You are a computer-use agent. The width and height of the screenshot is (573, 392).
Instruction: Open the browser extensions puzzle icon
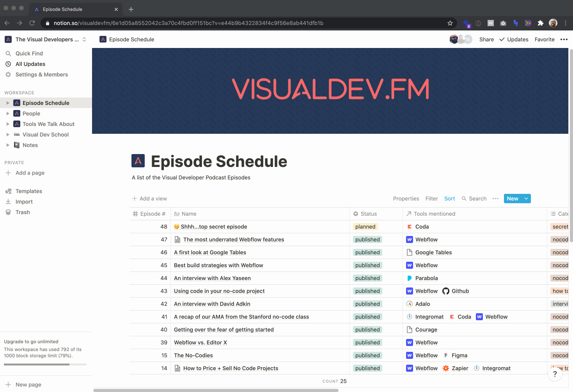[541, 23]
